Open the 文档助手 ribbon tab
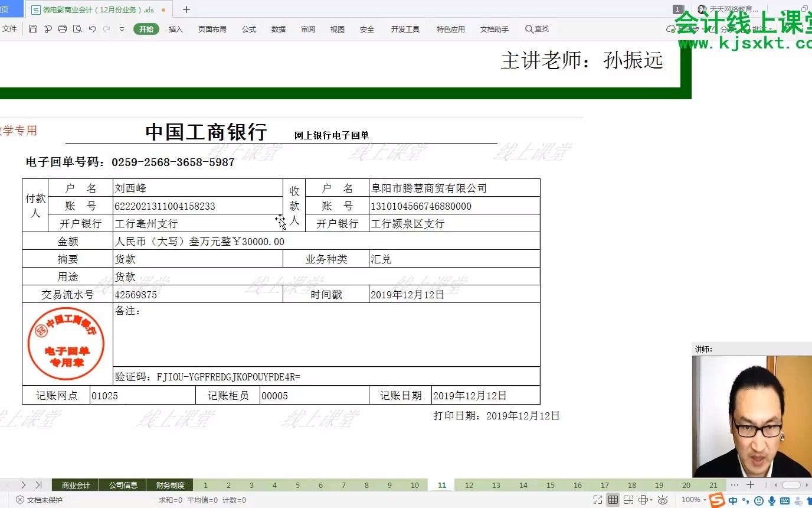This screenshot has height=508, width=812. click(495, 29)
